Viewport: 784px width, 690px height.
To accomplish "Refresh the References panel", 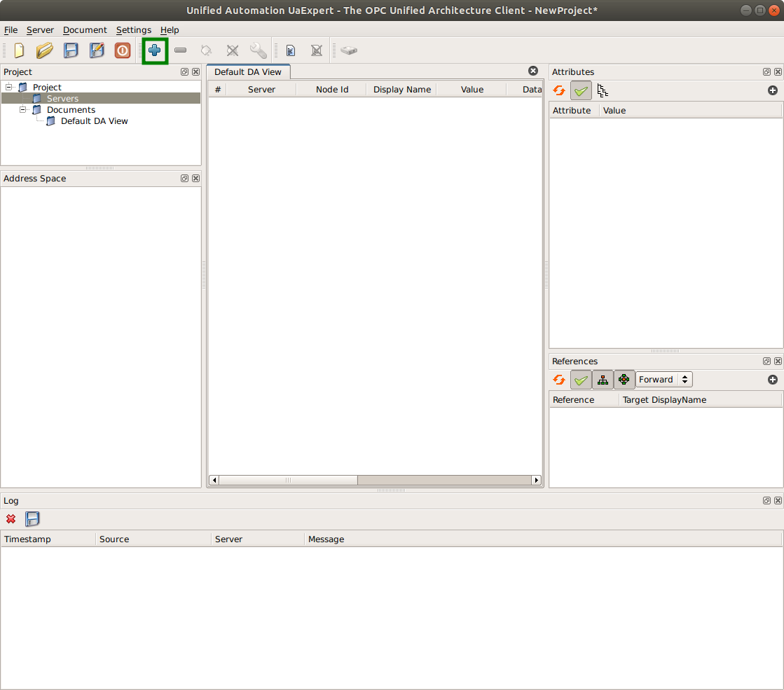I will pos(559,380).
